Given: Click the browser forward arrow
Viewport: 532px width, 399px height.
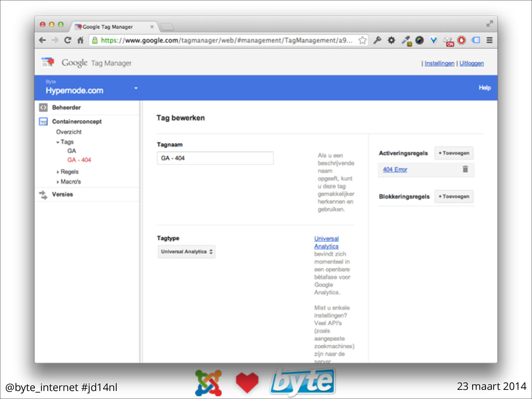Looking at the screenshot, I should pyautogui.click(x=55, y=40).
